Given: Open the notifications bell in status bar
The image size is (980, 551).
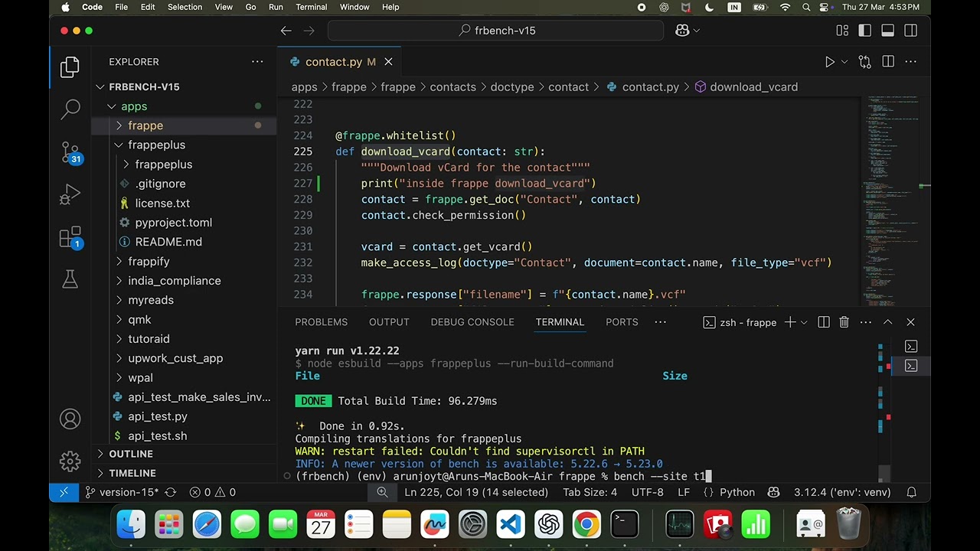Looking at the screenshot, I should (x=912, y=493).
